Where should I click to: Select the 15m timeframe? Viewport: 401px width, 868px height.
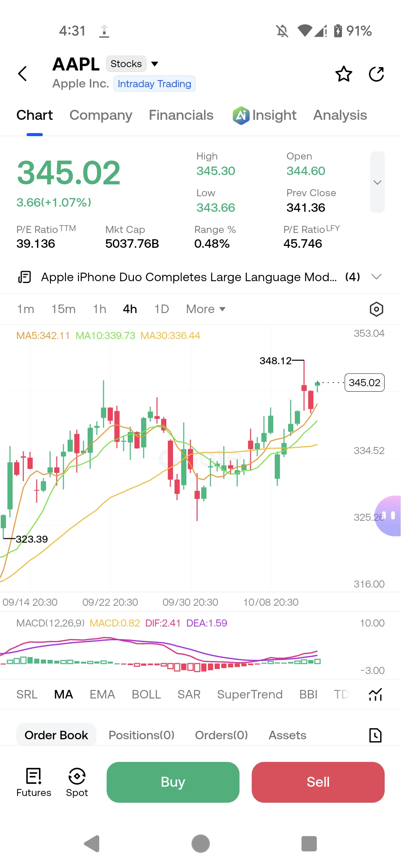tap(63, 309)
